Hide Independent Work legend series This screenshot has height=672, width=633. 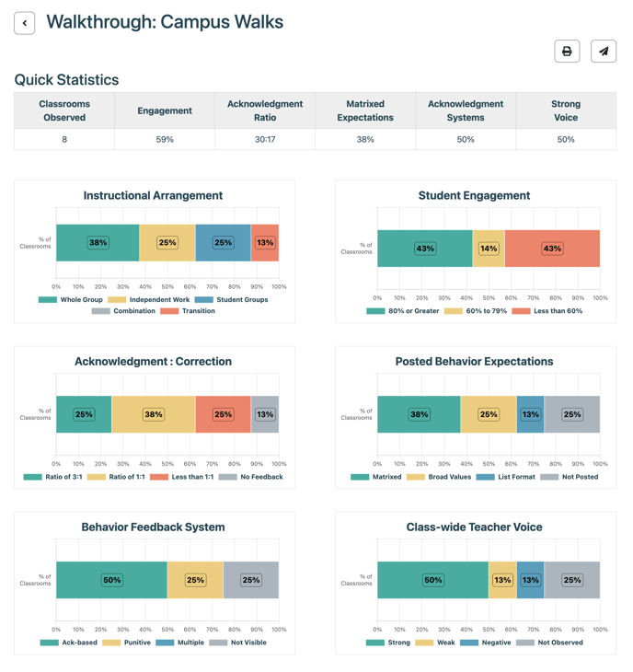[x=149, y=300]
